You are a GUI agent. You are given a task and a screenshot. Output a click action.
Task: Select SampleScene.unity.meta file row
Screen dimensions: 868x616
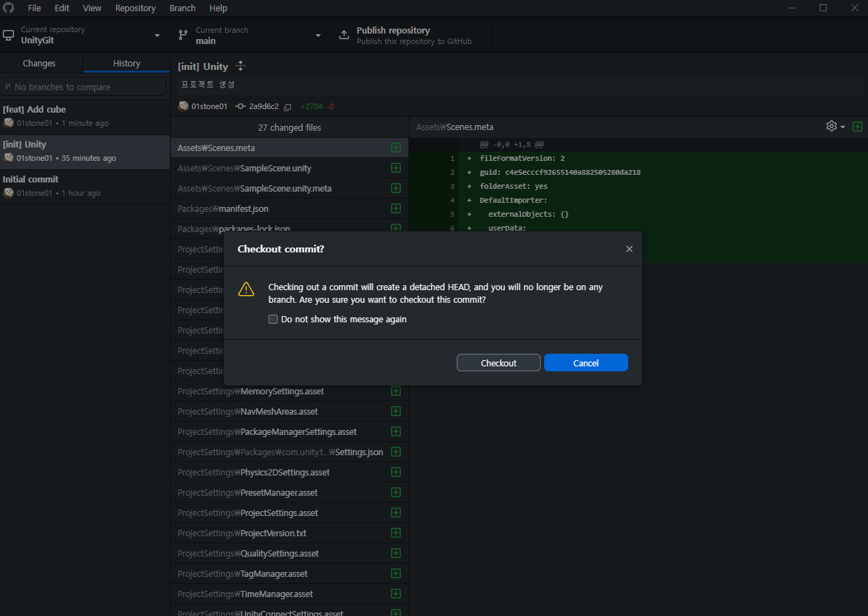290,188
